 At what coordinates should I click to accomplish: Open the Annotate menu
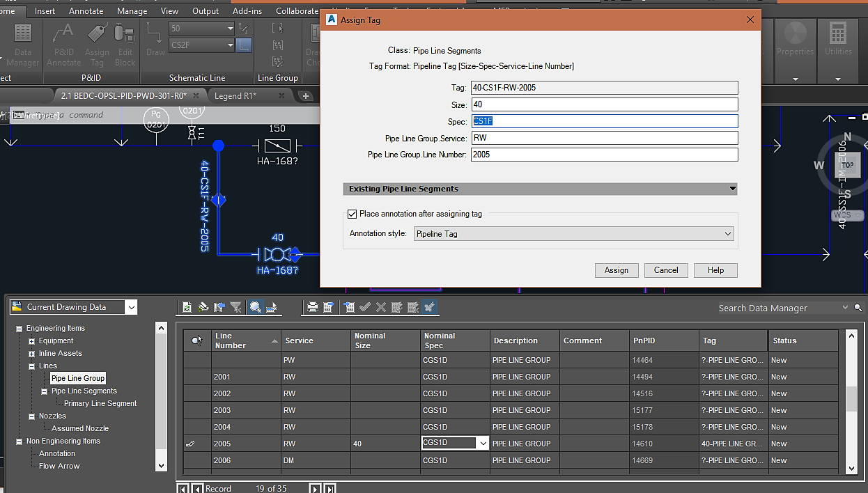[x=86, y=10]
